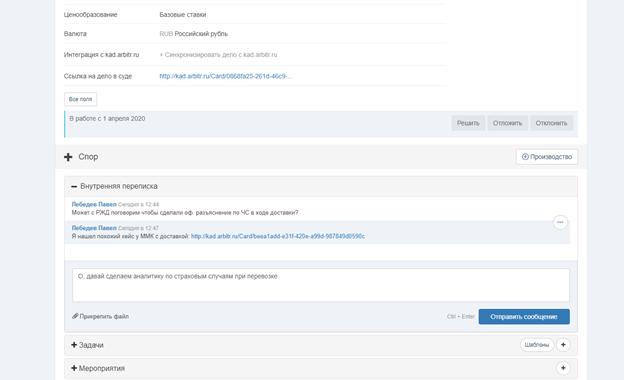
Task: Click the Производство button
Action: pyautogui.click(x=547, y=157)
